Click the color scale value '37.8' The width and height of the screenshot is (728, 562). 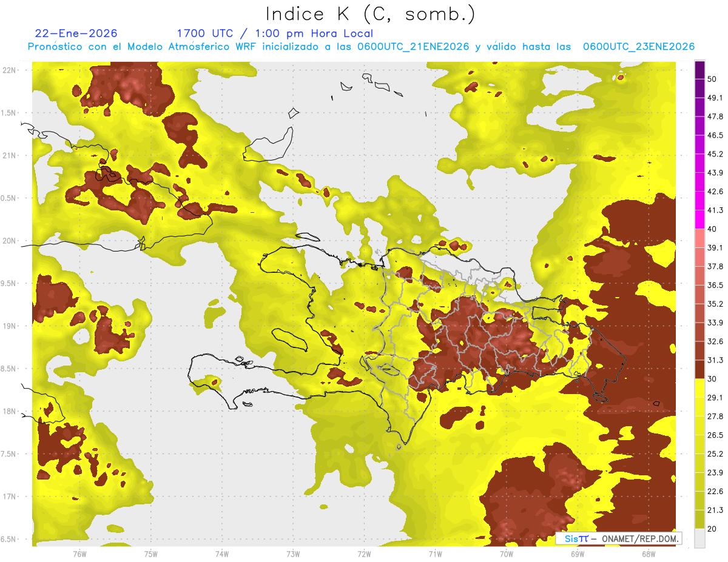click(716, 267)
